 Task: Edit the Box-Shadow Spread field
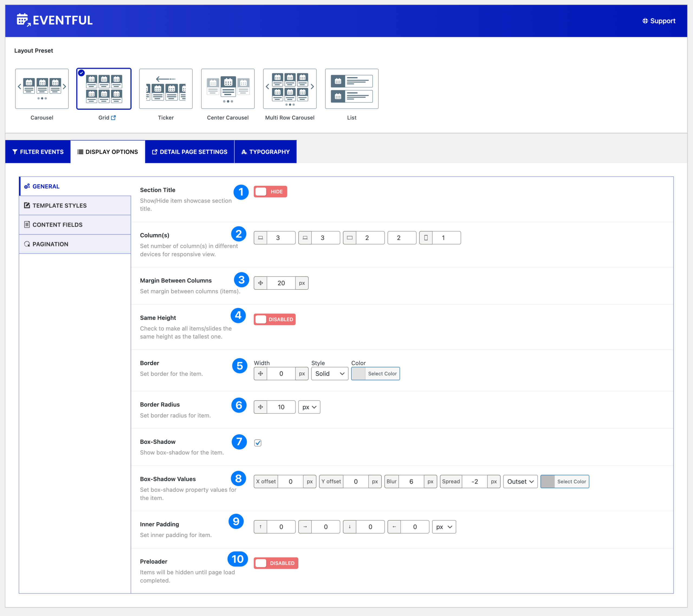tap(475, 481)
